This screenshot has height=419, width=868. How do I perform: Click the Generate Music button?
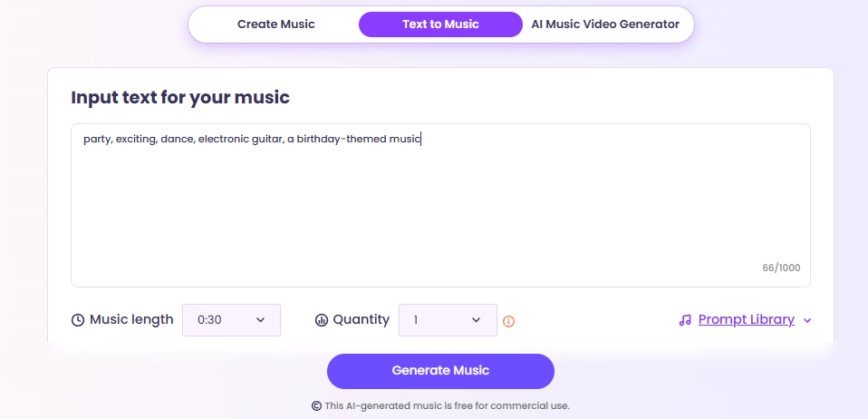coord(440,370)
